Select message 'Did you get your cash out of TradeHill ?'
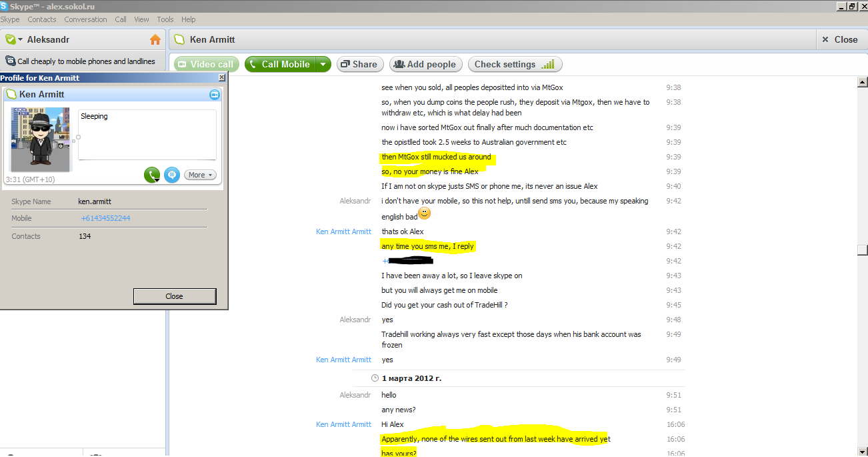Screen dimensions: 868x457 coord(445,305)
